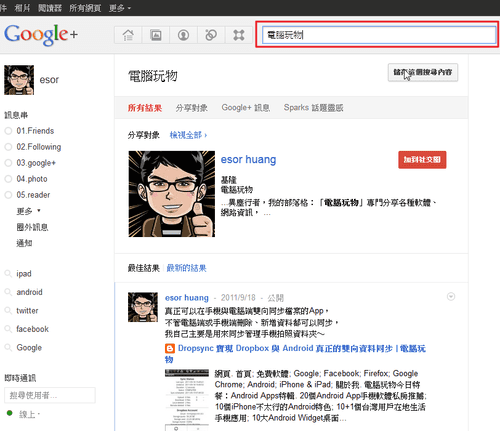Open the Google+ Home stream icon

coord(128,35)
